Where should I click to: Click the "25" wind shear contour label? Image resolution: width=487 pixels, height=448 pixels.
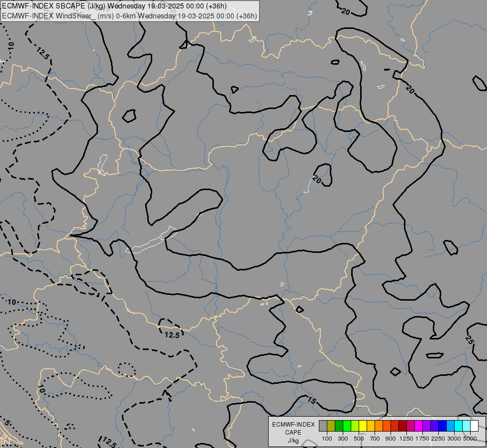coord(469,340)
